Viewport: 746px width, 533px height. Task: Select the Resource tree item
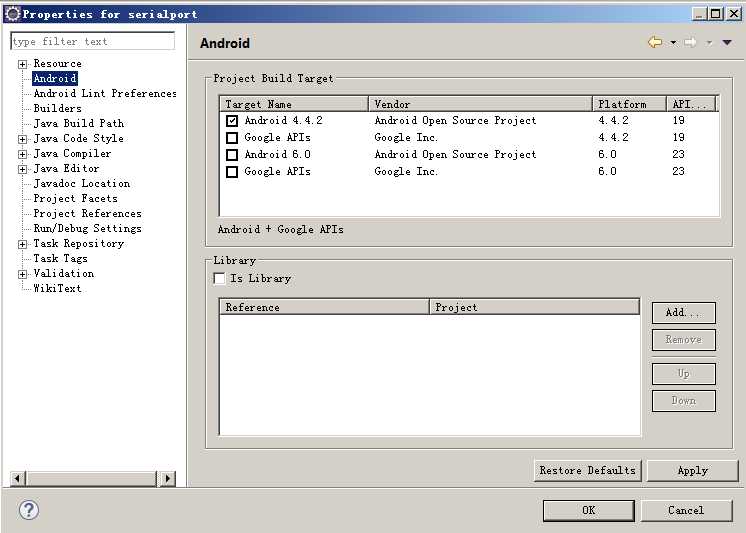pos(58,63)
